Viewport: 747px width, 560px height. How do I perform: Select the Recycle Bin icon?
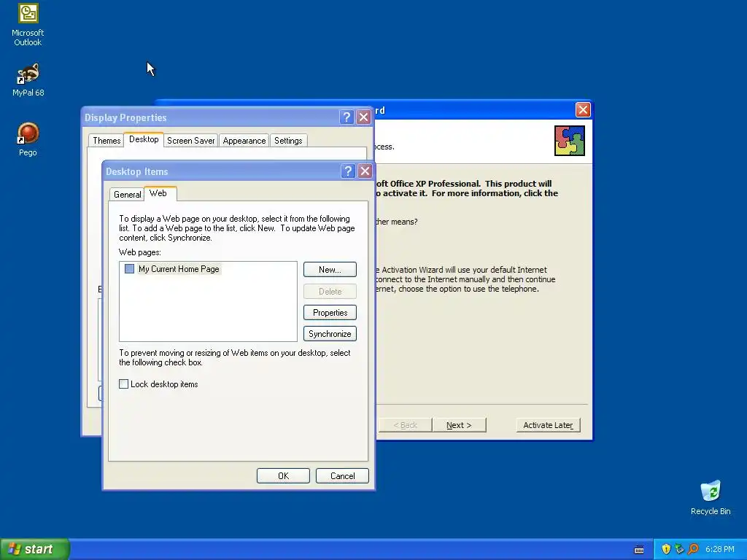click(711, 497)
